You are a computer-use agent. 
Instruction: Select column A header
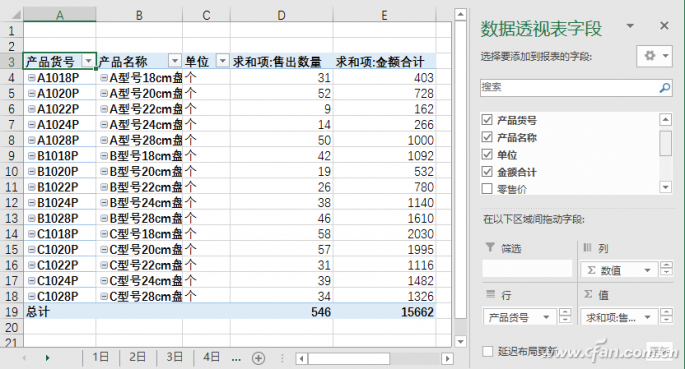[x=60, y=15]
